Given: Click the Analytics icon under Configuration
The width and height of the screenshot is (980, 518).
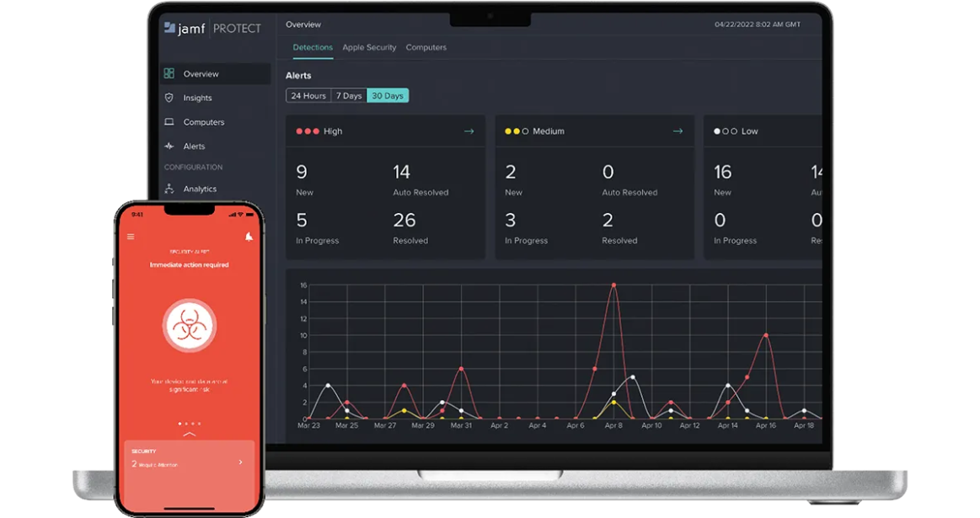Looking at the screenshot, I should 169,188.
